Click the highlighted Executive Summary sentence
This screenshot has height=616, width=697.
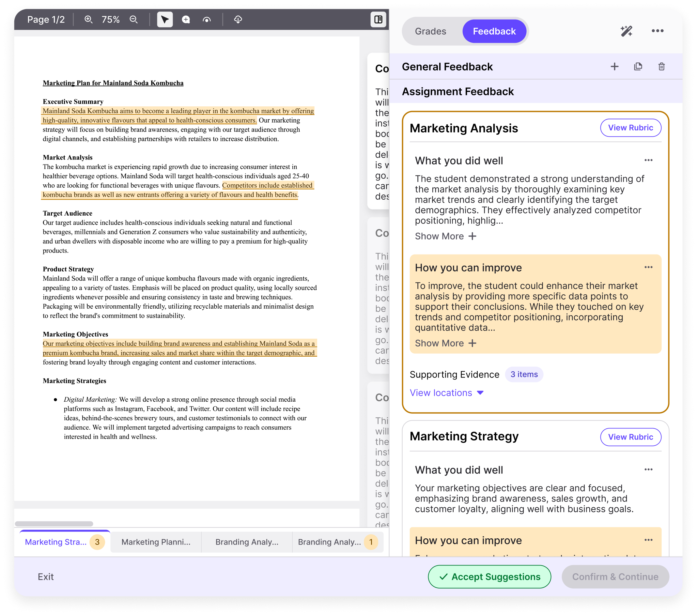178,115
